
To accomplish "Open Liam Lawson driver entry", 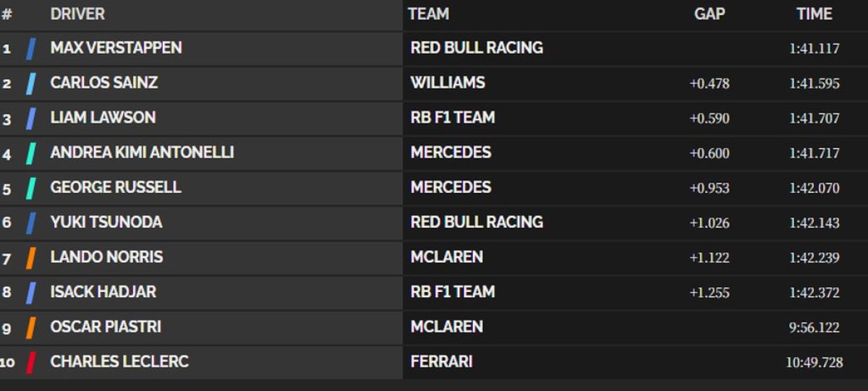I will [103, 117].
